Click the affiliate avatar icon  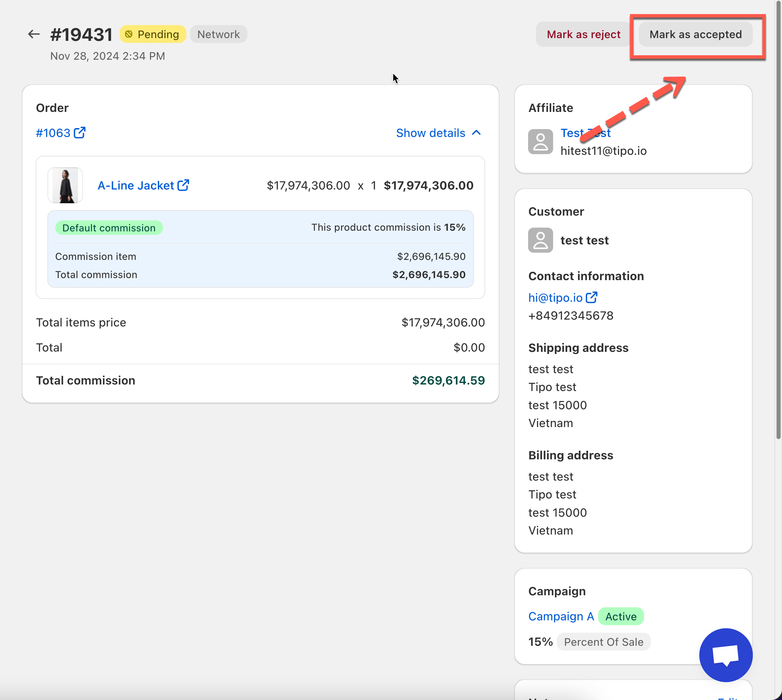pos(540,141)
